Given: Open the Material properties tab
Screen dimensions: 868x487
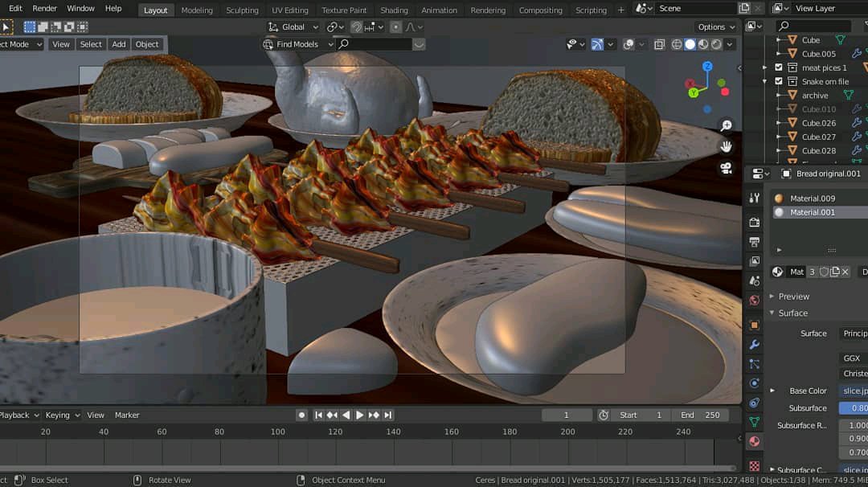Looking at the screenshot, I should (x=754, y=441).
